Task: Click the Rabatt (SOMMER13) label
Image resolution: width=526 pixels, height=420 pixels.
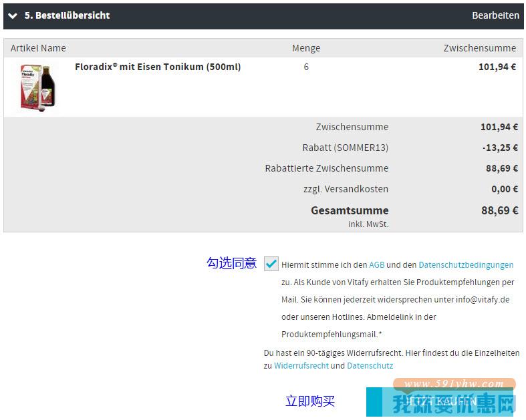Action: click(345, 148)
